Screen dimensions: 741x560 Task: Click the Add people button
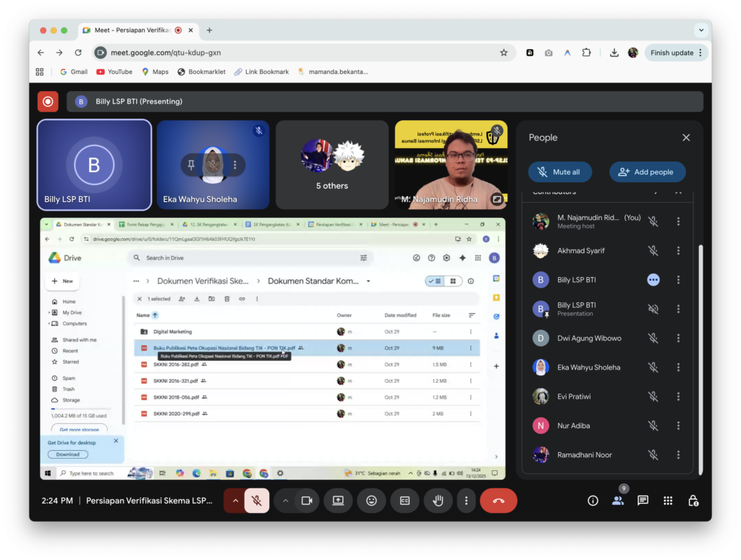[x=647, y=172]
